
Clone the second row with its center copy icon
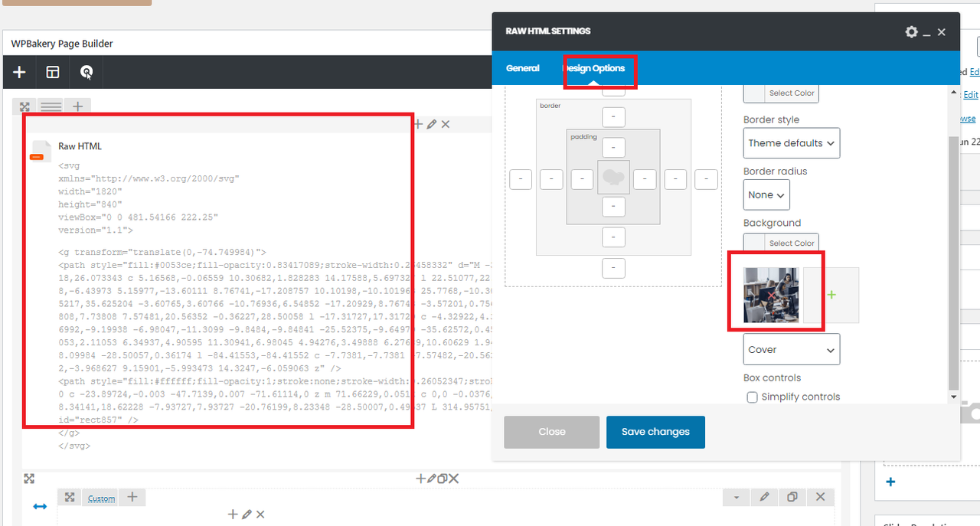click(x=442, y=479)
